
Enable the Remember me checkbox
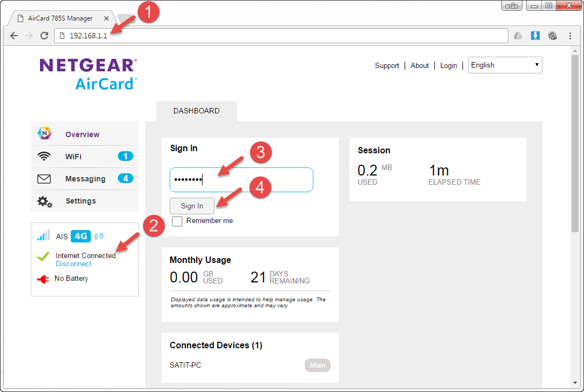coord(177,221)
